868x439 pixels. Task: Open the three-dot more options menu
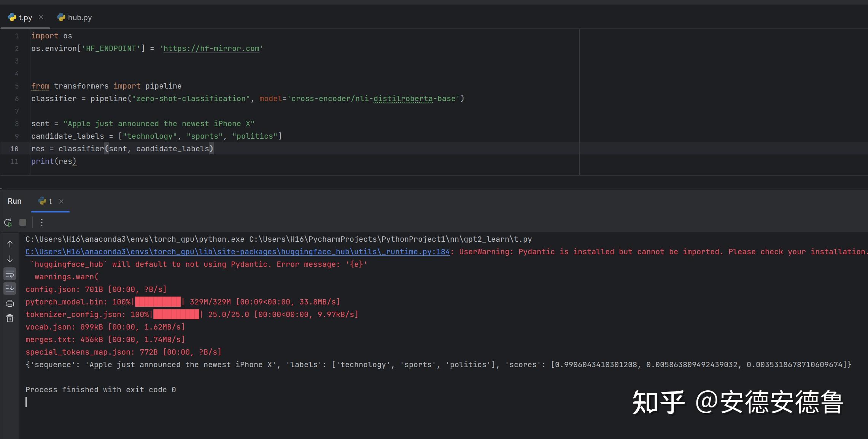[42, 222]
